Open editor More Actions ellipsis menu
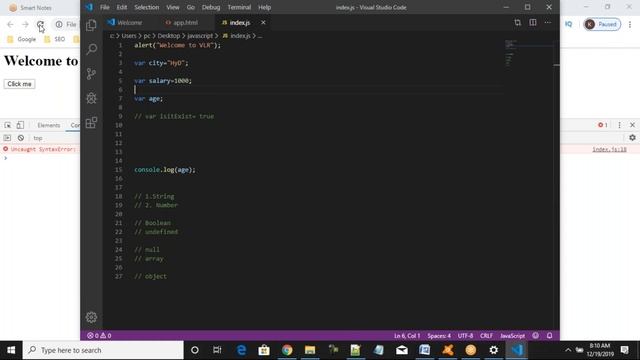Viewport: 640px width, 360px height. point(548,22)
